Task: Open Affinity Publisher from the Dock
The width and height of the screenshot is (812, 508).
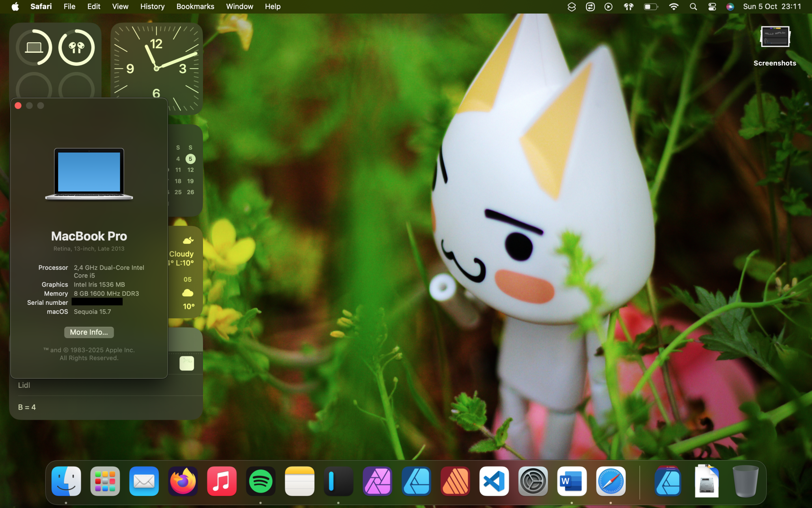Action: point(455,482)
